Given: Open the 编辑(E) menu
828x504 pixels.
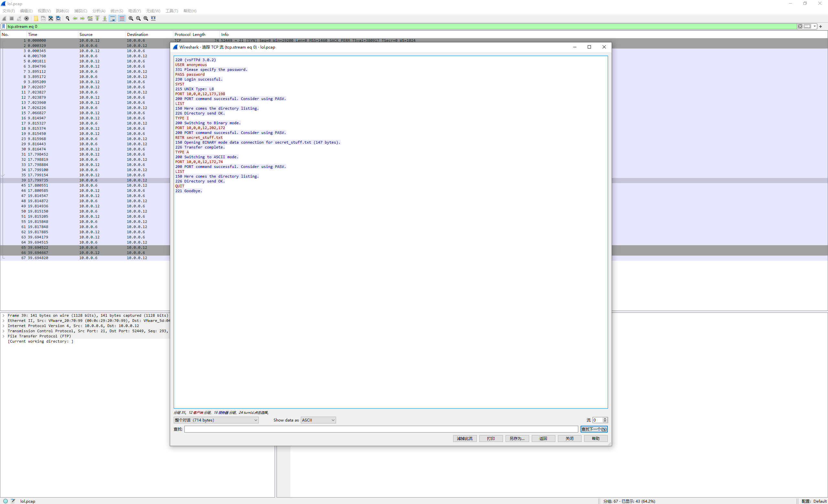Looking at the screenshot, I should coord(26,11).
